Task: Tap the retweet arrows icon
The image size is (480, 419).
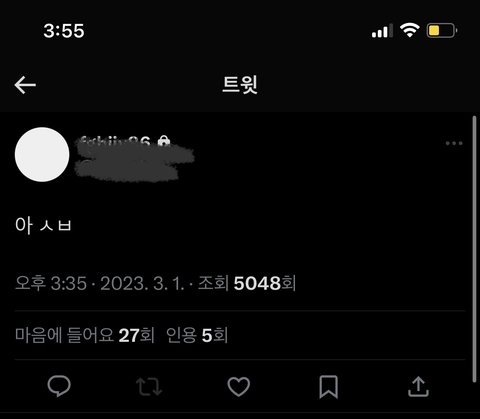Action: [149, 387]
